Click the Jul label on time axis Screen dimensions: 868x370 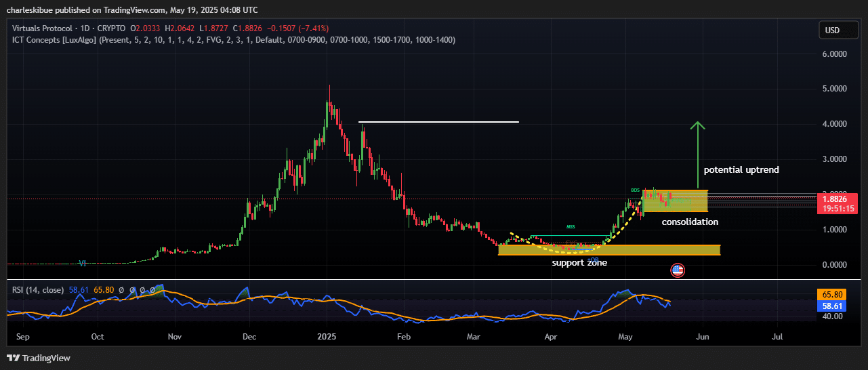coord(777,336)
